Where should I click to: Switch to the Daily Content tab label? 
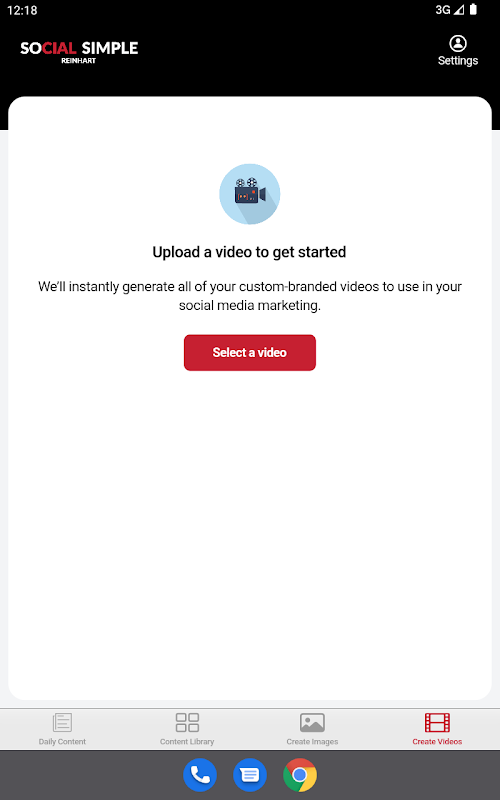(62, 742)
